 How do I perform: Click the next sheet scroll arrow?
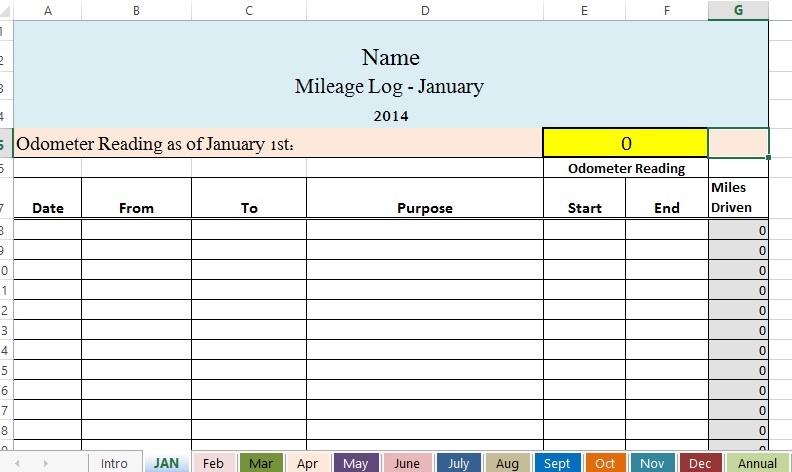(45, 464)
